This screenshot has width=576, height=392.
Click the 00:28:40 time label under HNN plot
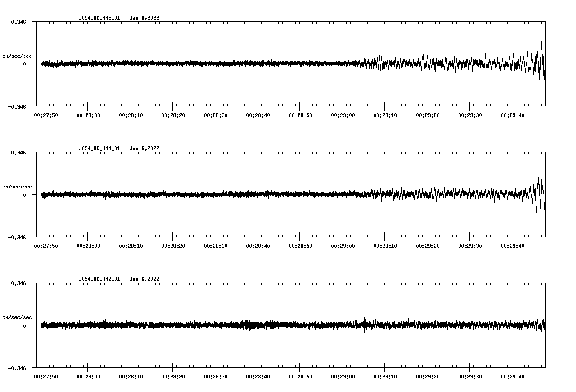click(x=258, y=246)
